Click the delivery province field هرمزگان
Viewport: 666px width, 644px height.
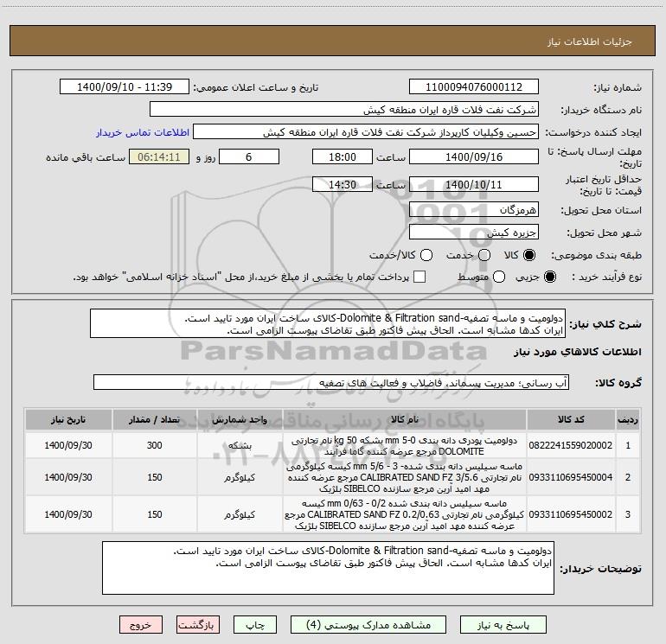474,209
